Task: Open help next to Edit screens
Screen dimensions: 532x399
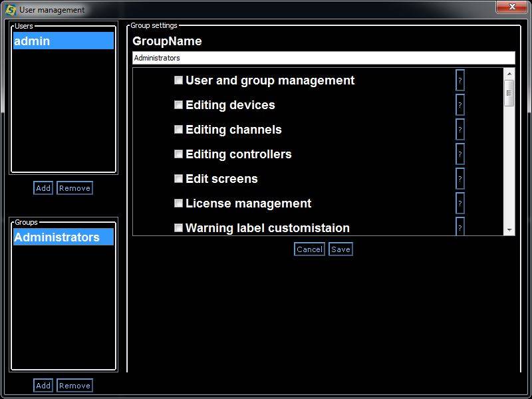Action: pos(460,179)
